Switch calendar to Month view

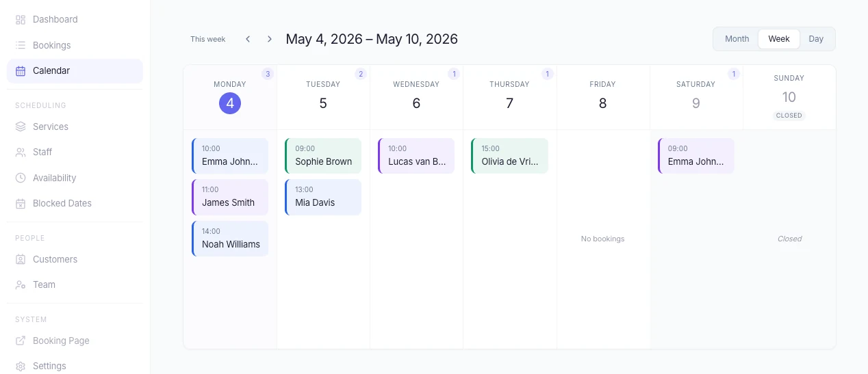[x=737, y=39]
